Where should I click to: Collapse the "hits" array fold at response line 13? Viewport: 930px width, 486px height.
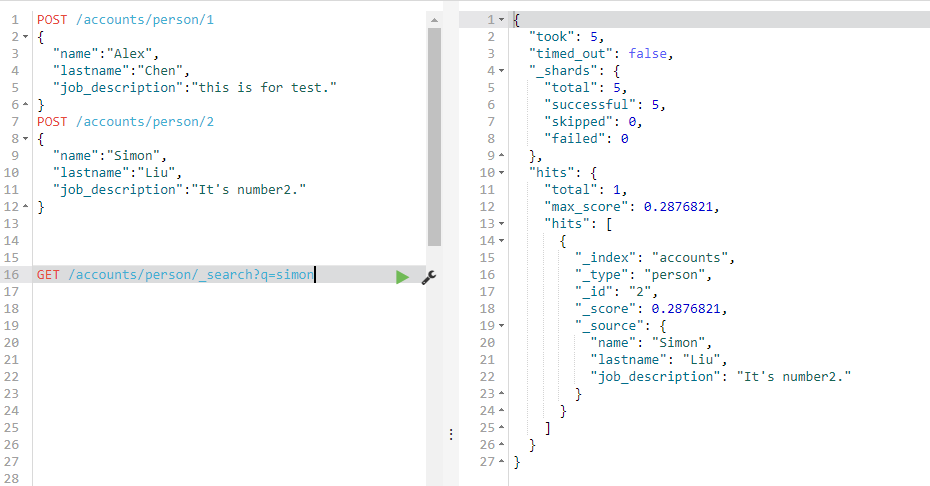502,224
